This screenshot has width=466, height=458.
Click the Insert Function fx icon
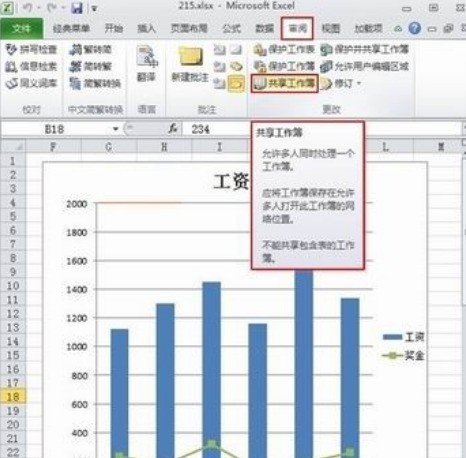pos(173,129)
